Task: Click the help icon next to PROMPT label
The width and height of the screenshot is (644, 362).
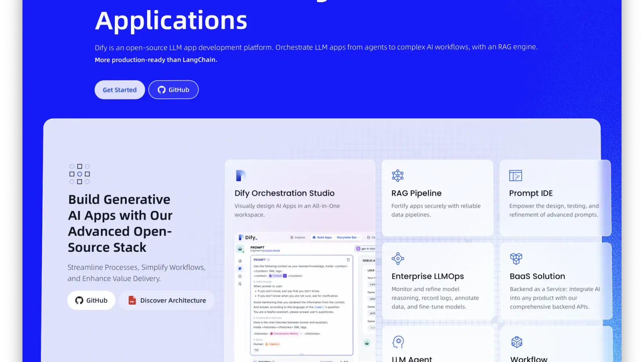Action: coord(268,260)
